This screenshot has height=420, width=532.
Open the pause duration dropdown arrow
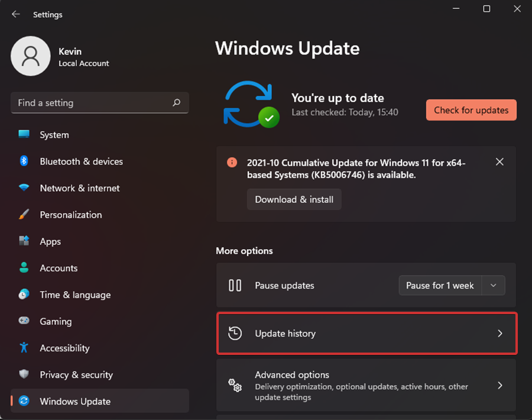coord(494,286)
